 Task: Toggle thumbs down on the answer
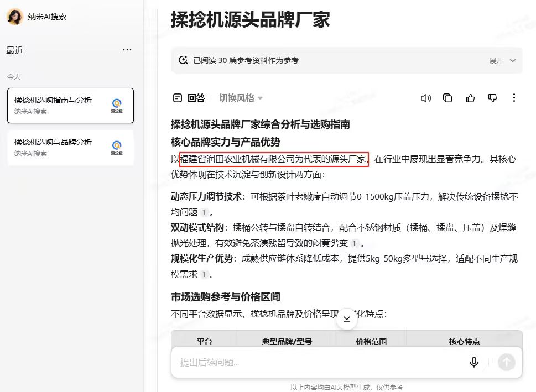pos(492,98)
